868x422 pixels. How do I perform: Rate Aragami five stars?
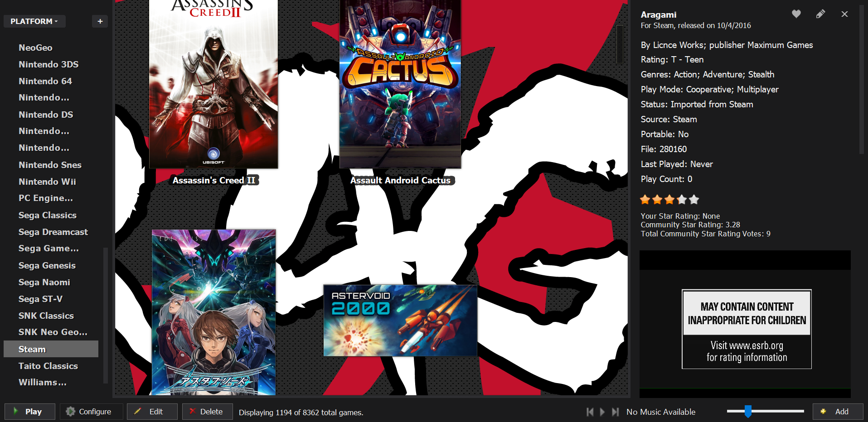point(694,199)
